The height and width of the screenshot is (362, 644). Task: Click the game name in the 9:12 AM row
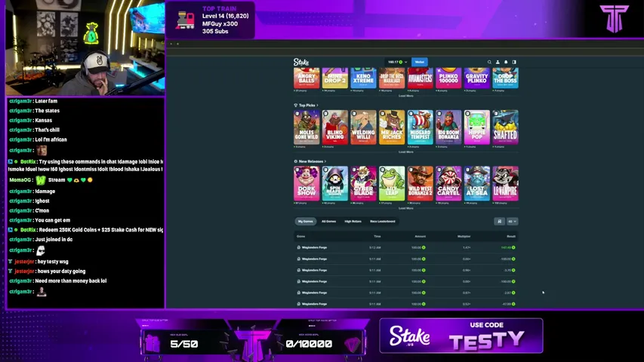tap(314, 247)
